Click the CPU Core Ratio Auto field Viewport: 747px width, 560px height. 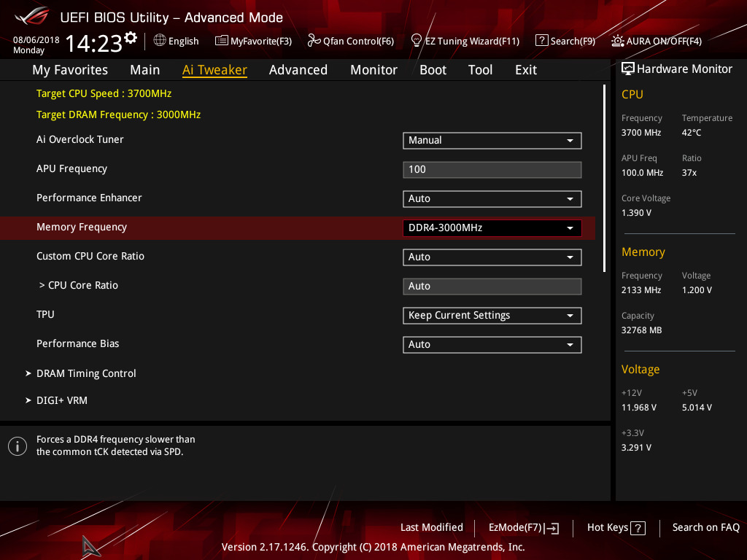(x=492, y=286)
